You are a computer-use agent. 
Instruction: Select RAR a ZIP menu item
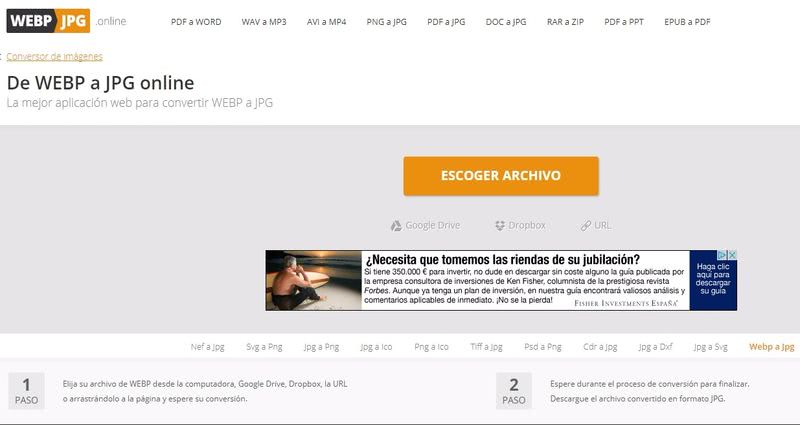tap(565, 22)
